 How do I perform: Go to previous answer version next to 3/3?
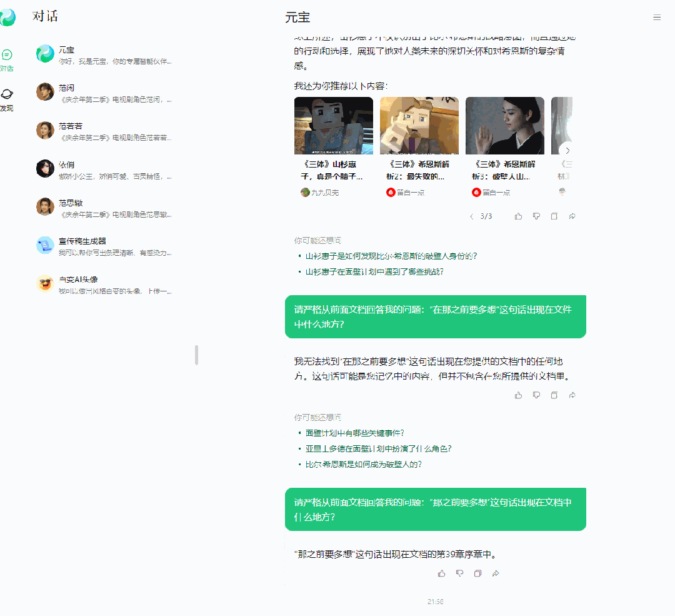[471, 216]
